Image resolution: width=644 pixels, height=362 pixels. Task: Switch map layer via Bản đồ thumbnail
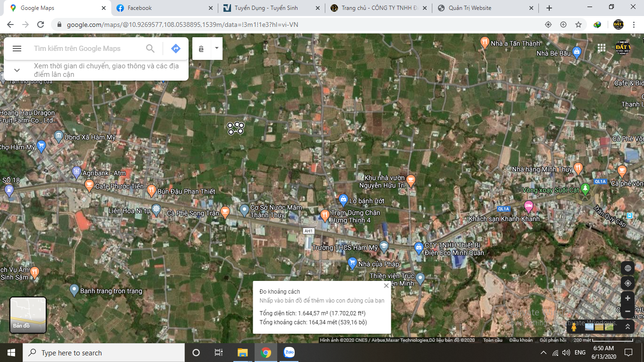point(28,314)
